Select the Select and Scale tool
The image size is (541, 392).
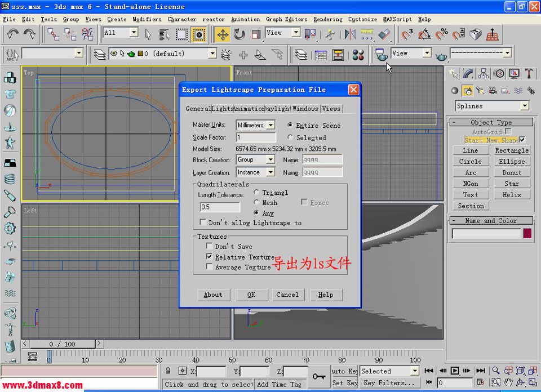pos(256,34)
